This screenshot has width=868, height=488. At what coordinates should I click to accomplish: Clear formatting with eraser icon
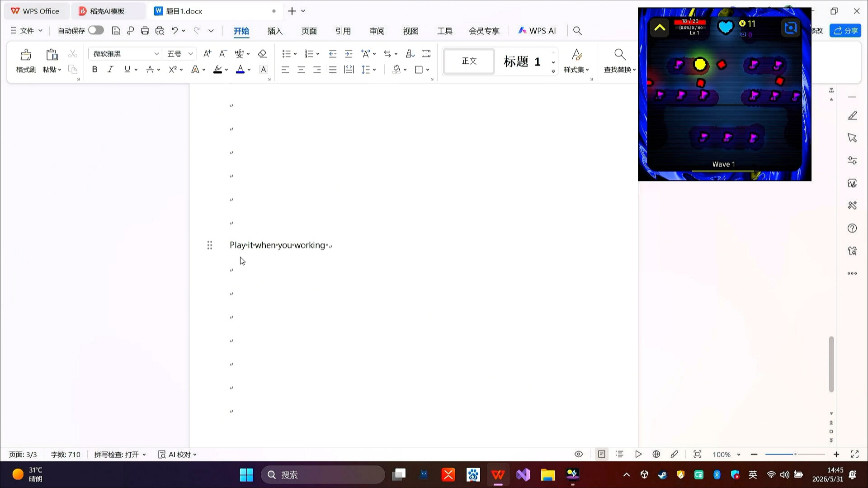point(262,54)
